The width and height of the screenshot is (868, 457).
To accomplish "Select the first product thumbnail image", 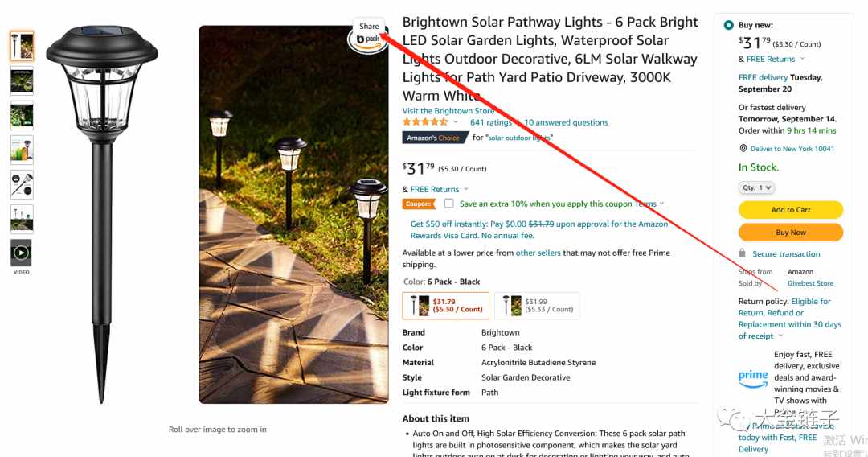I will click(23, 46).
